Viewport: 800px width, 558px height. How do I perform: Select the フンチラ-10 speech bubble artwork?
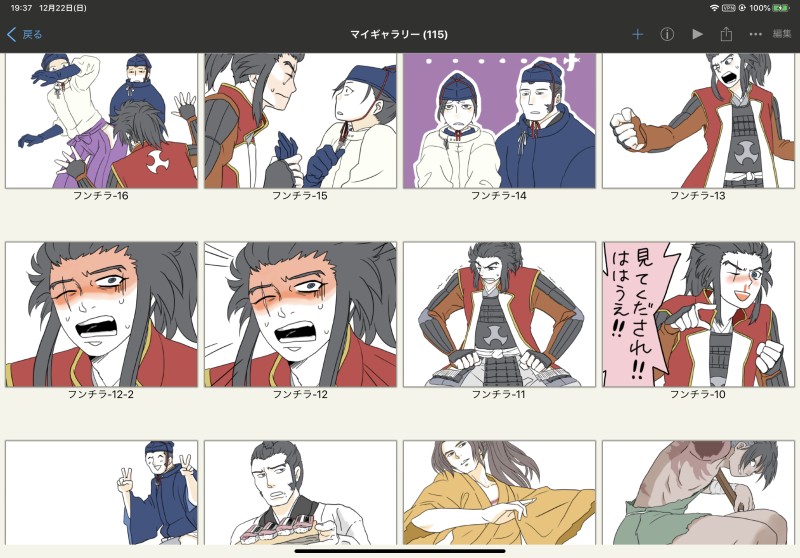tap(698, 314)
